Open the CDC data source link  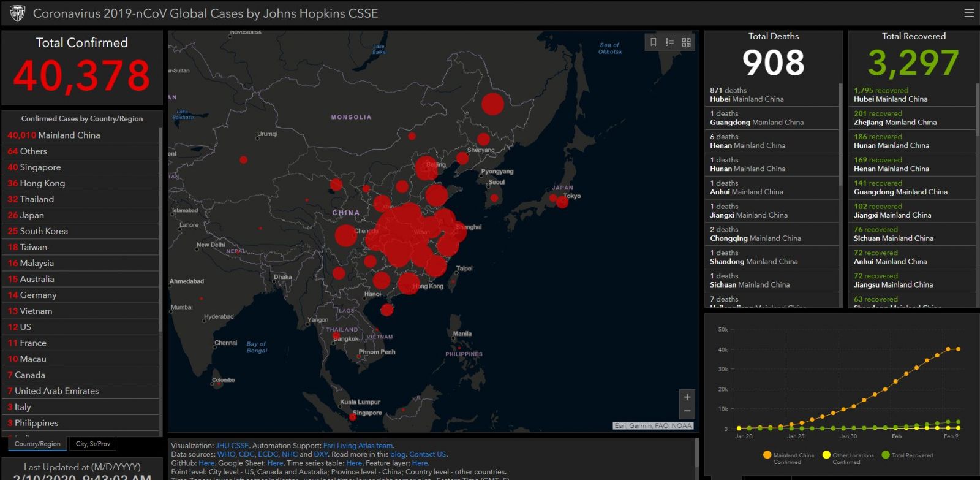point(246,454)
